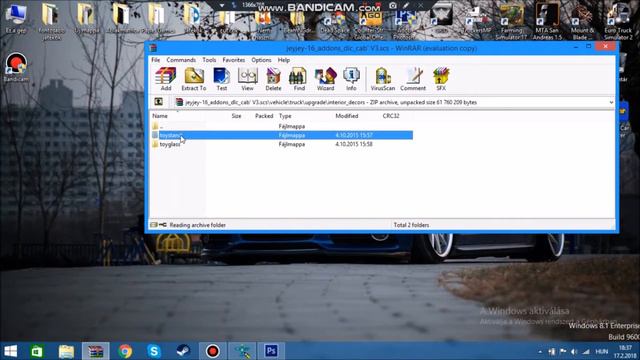Select the 'Ez a gép' desktop icon
The width and height of the screenshot is (640, 360).
click(16, 20)
